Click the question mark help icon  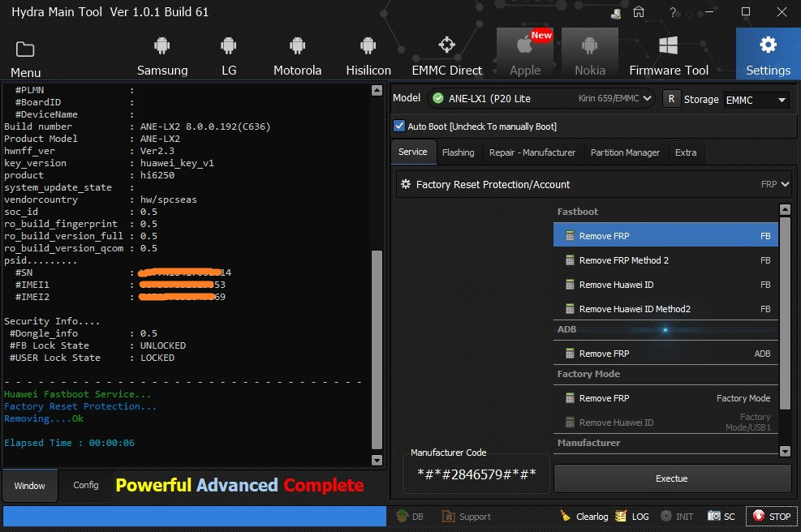coord(673,11)
